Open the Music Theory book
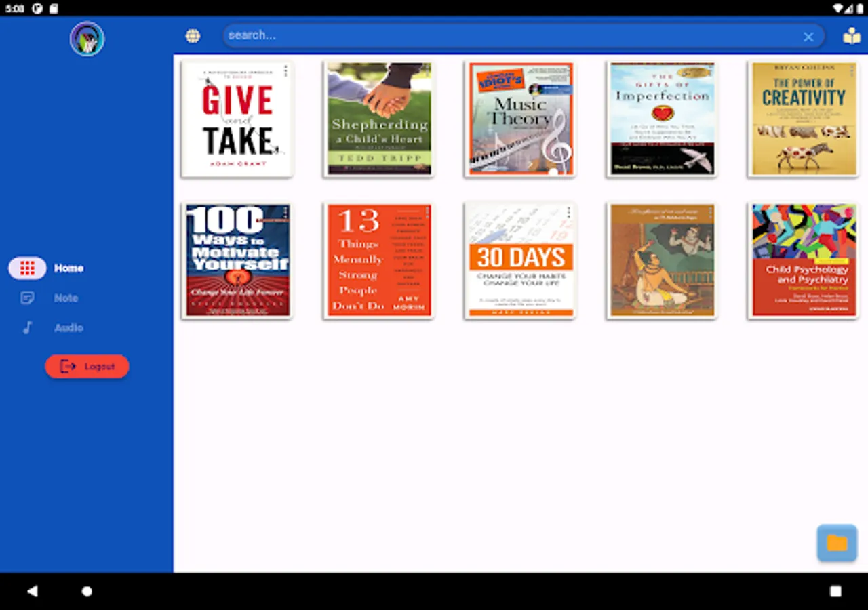This screenshot has height=610, width=868. (520, 119)
